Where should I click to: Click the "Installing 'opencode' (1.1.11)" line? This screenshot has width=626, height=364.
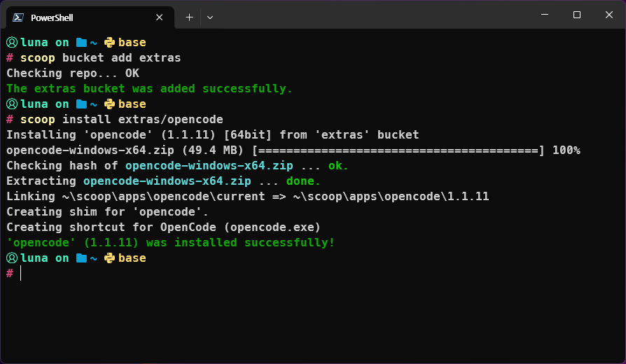pyautogui.click(x=213, y=135)
